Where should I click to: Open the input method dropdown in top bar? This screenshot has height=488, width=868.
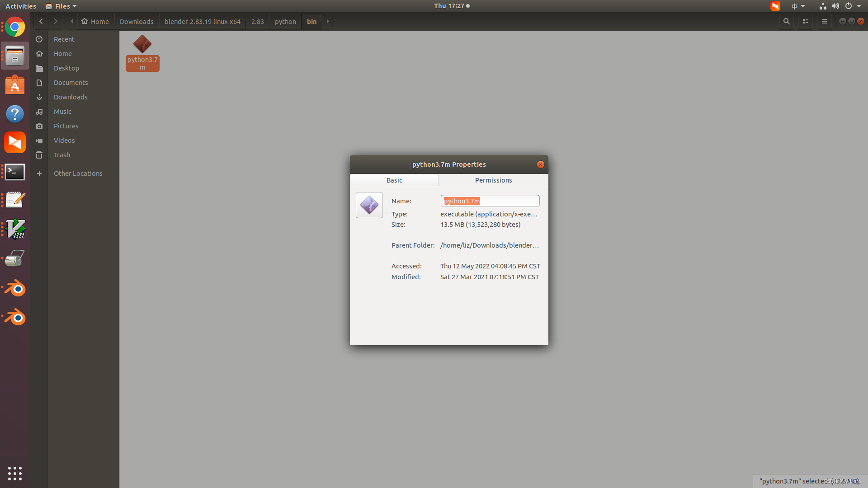798,6
